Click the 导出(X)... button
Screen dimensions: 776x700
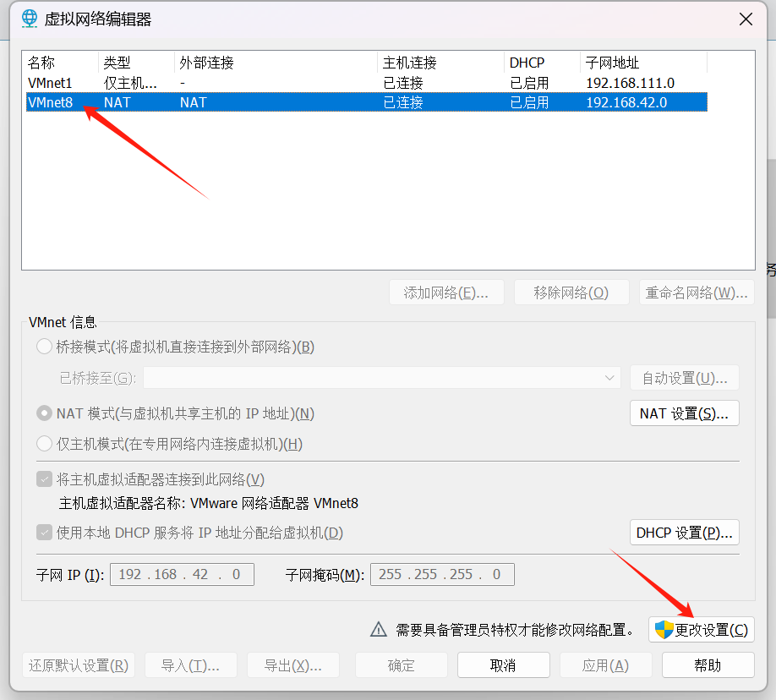pyautogui.click(x=293, y=664)
